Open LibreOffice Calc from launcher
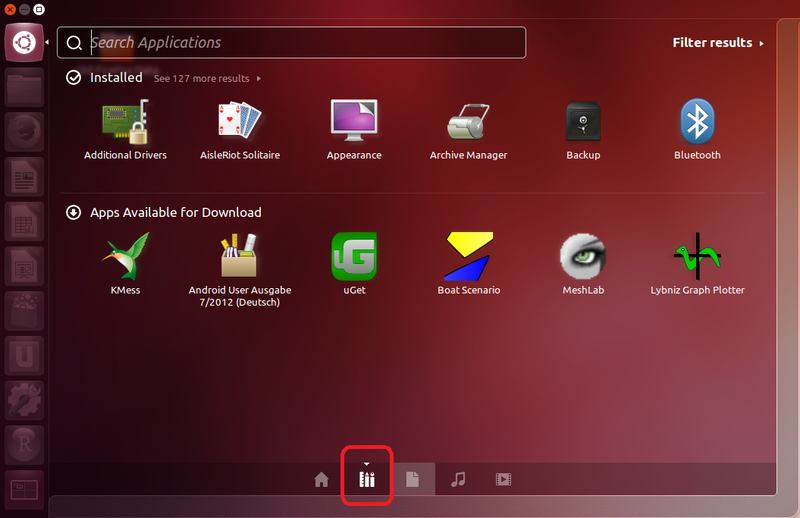 24,221
